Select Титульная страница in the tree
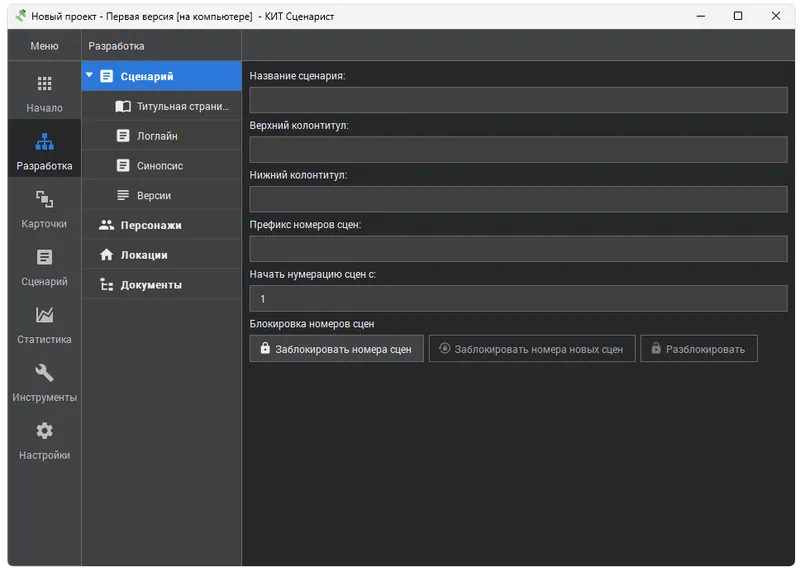The height and width of the screenshot is (572, 800). pyautogui.click(x=161, y=106)
